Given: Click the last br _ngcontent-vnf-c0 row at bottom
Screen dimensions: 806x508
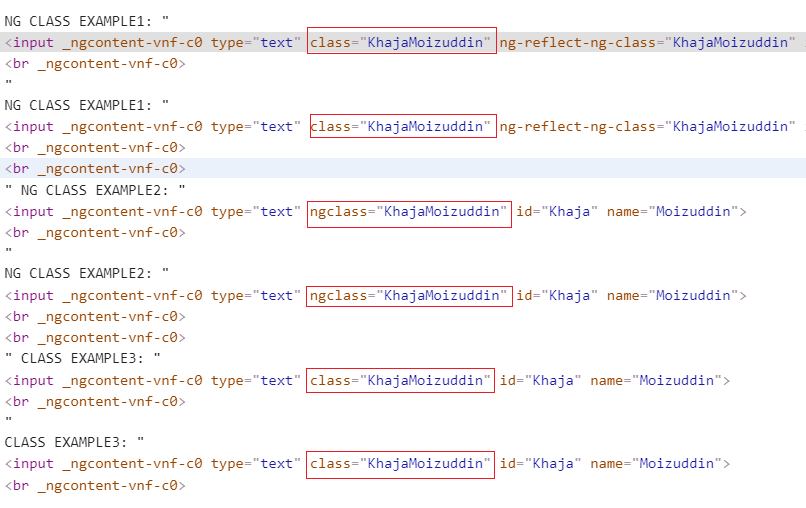Looking at the screenshot, I should [95, 485].
